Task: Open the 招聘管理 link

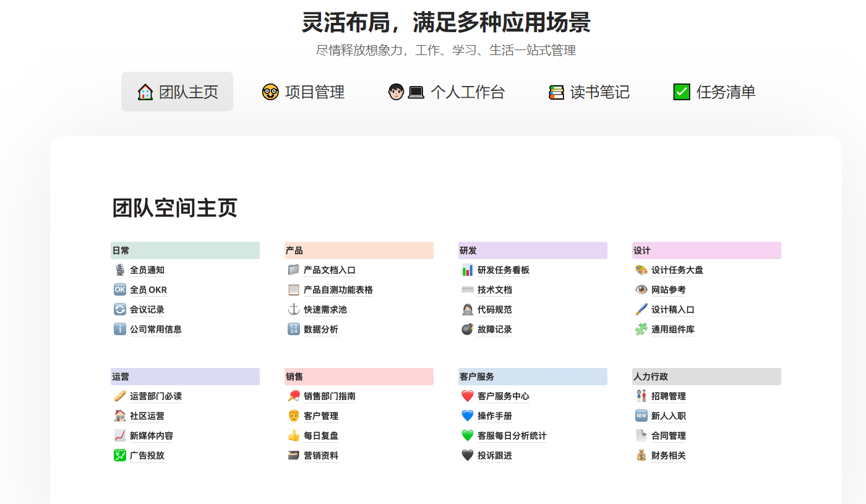Action: [x=668, y=396]
